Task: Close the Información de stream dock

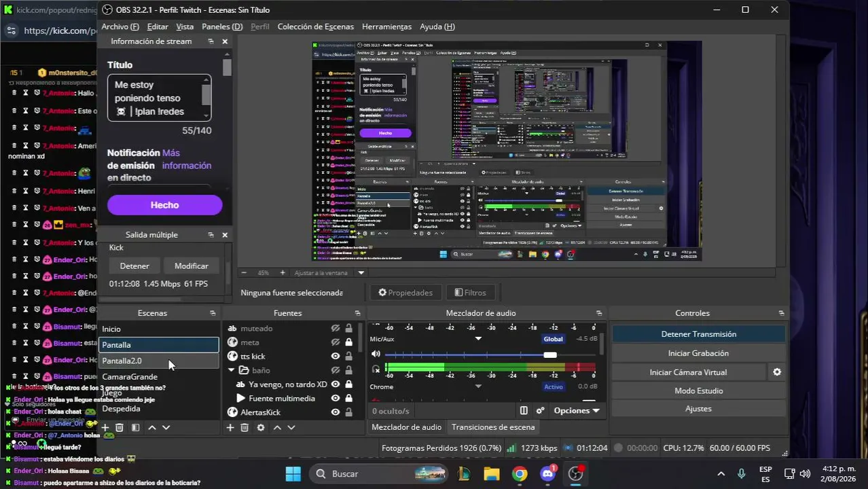Action: [x=225, y=41]
